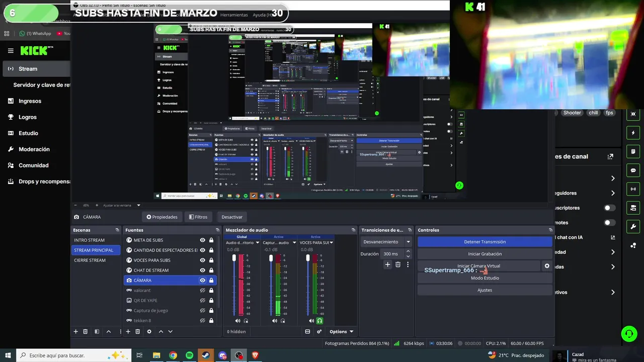This screenshot has width=644, height=362.
Task: Toggle audio monitoring on Audio del escritorio channel
Action: (246, 321)
